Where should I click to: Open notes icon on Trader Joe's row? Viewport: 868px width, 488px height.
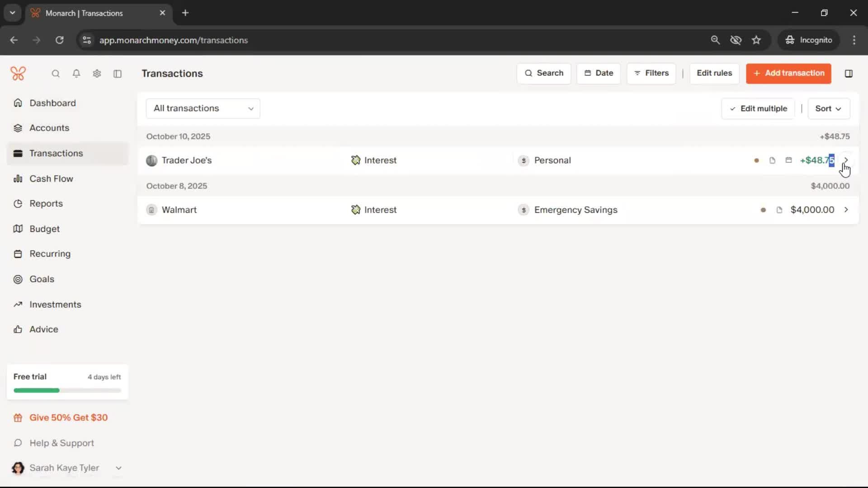[772, 160]
